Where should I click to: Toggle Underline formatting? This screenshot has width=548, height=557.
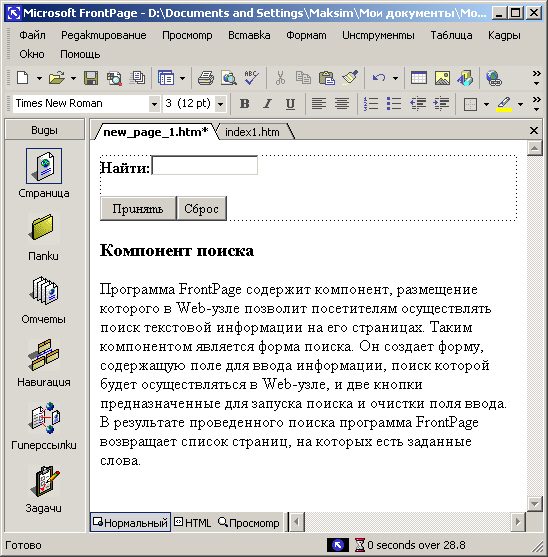(290, 104)
